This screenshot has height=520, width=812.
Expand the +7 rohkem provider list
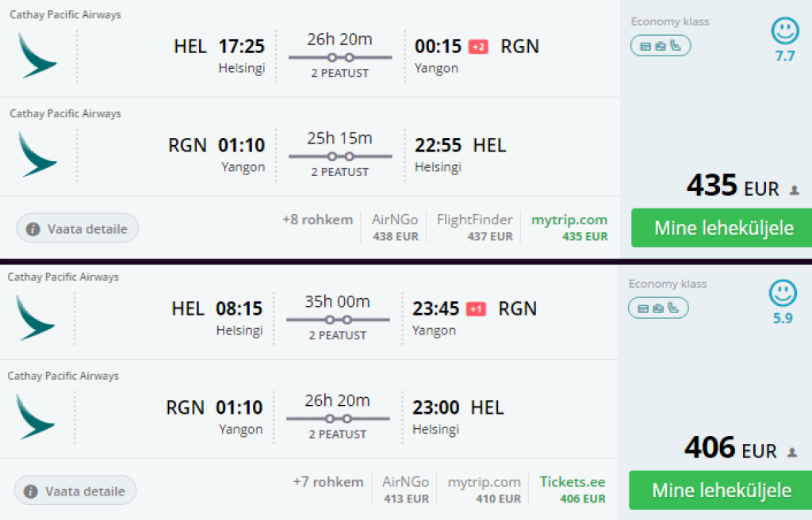coord(327,482)
